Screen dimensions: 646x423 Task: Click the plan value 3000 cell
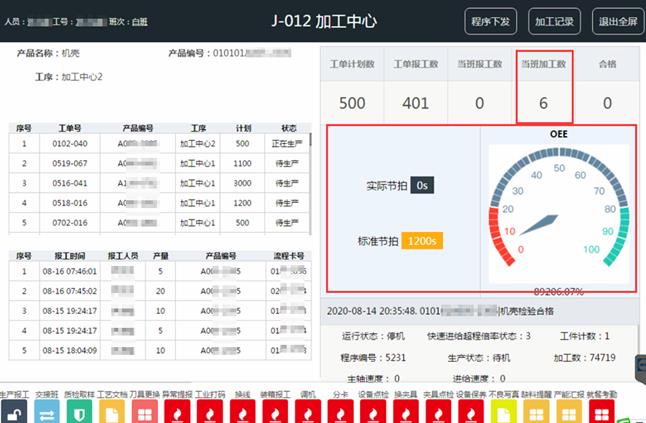[242, 183]
